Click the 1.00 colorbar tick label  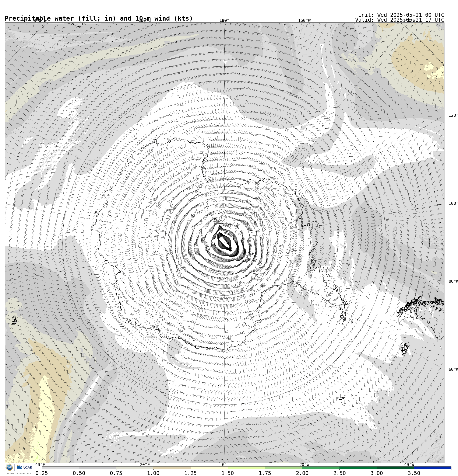point(153,473)
